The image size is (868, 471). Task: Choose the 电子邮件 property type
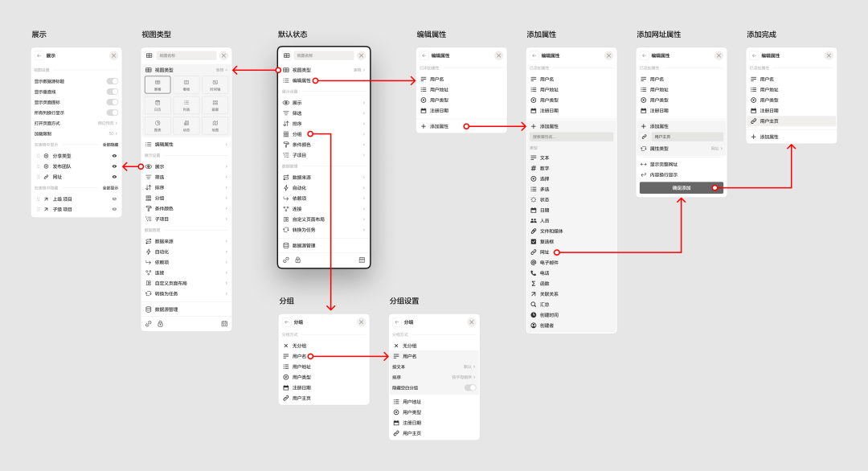coord(549,263)
